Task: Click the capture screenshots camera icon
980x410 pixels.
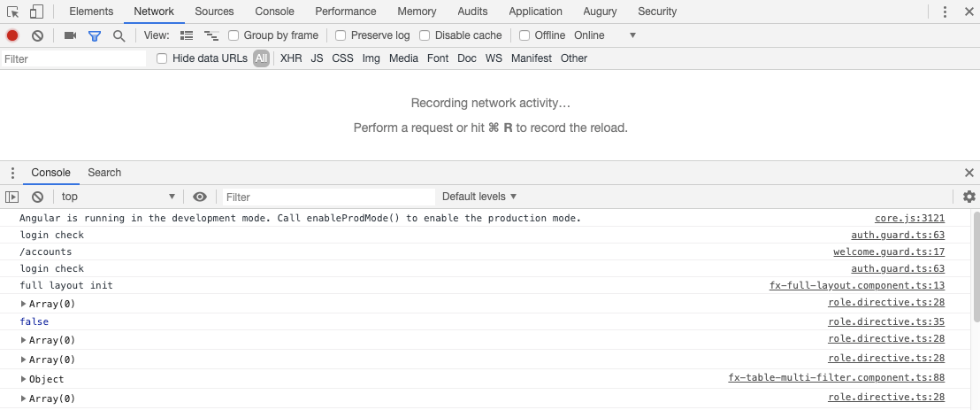Action: pyautogui.click(x=71, y=35)
